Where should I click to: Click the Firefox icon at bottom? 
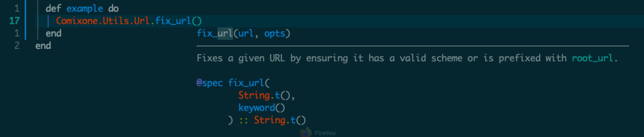pyautogui.click(x=306, y=132)
